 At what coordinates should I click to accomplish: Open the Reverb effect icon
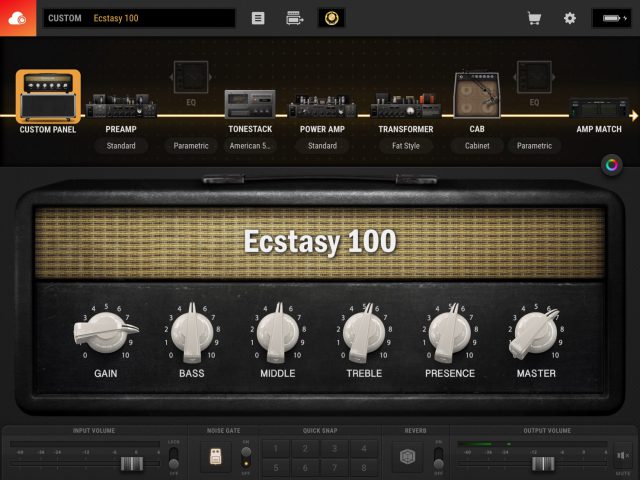point(407,457)
